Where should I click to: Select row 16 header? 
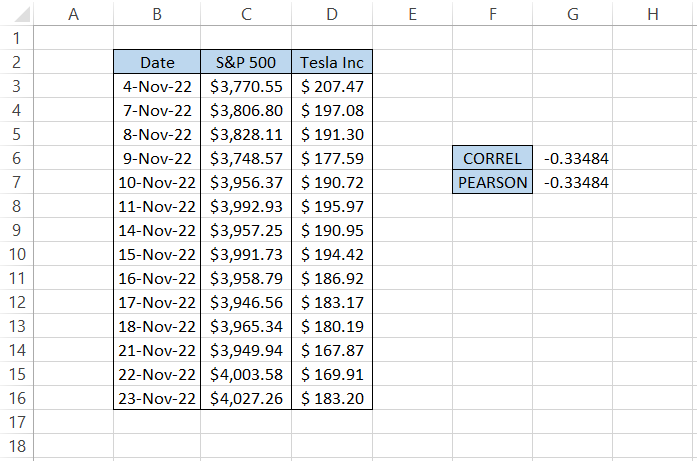tap(16, 398)
